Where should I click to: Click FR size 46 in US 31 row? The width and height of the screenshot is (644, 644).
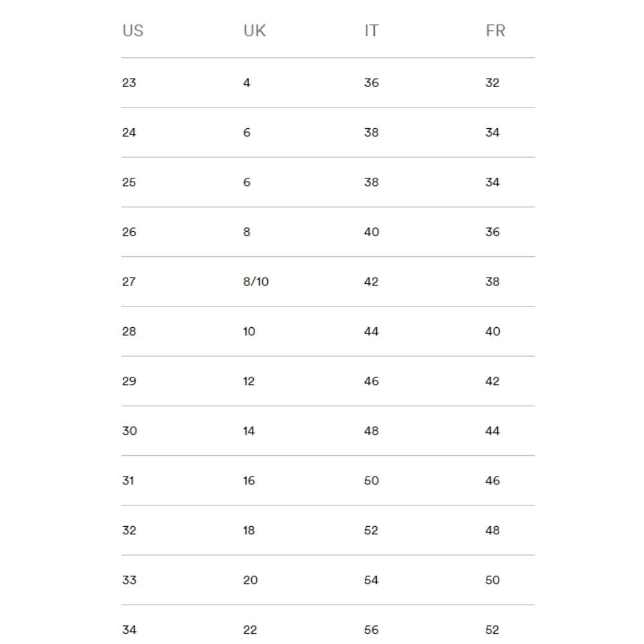pyautogui.click(x=492, y=480)
